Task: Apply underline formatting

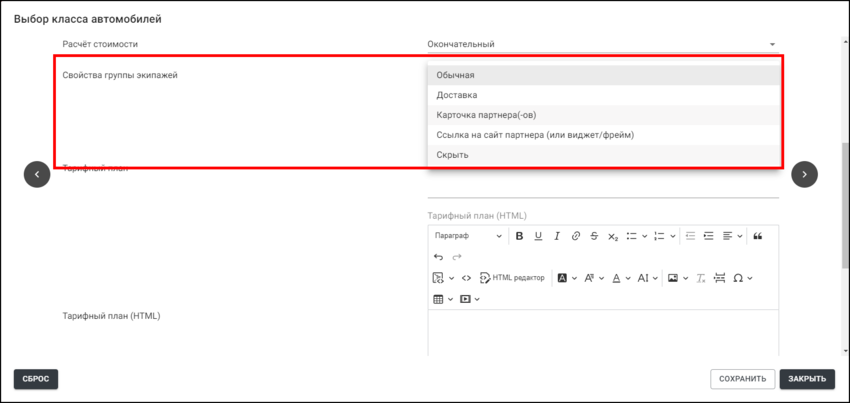Action: pyautogui.click(x=538, y=236)
